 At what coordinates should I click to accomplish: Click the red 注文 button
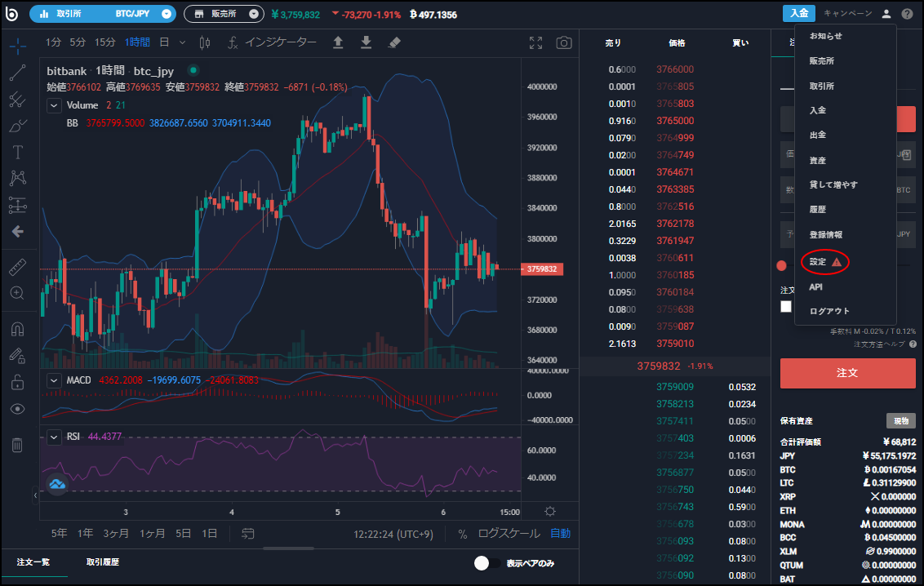[x=847, y=373]
